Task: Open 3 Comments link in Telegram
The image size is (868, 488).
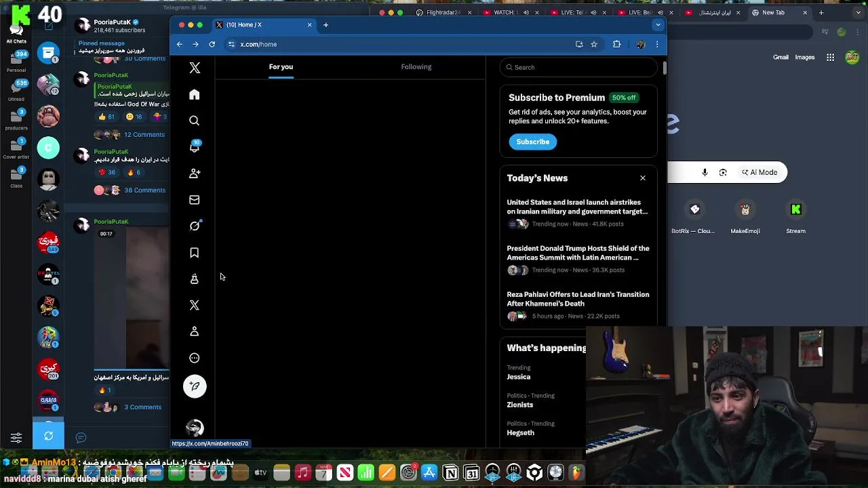Action: pyautogui.click(x=142, y=407)
